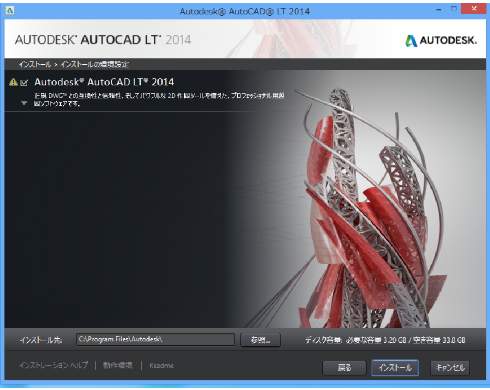Click the disk space requirement text
Screen dimensions: 490x390
pyautogui.click(x=385, y=340)
